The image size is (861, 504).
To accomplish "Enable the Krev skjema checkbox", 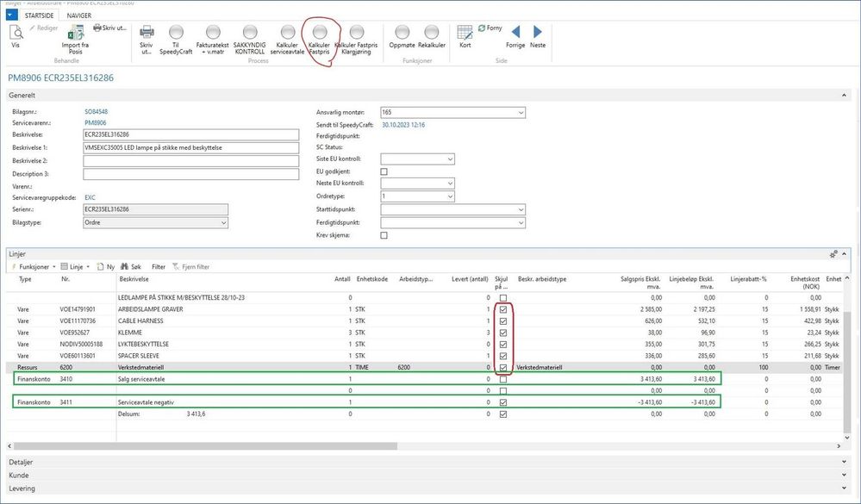I will [x=384, y=235].
